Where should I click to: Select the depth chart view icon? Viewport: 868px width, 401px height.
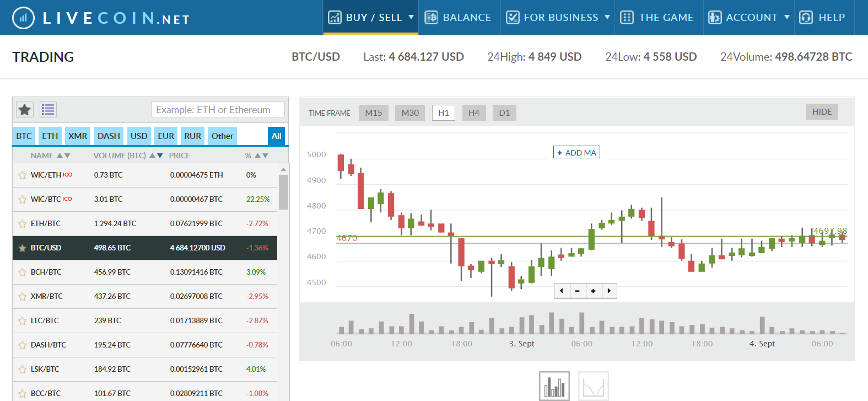[594, 386]
